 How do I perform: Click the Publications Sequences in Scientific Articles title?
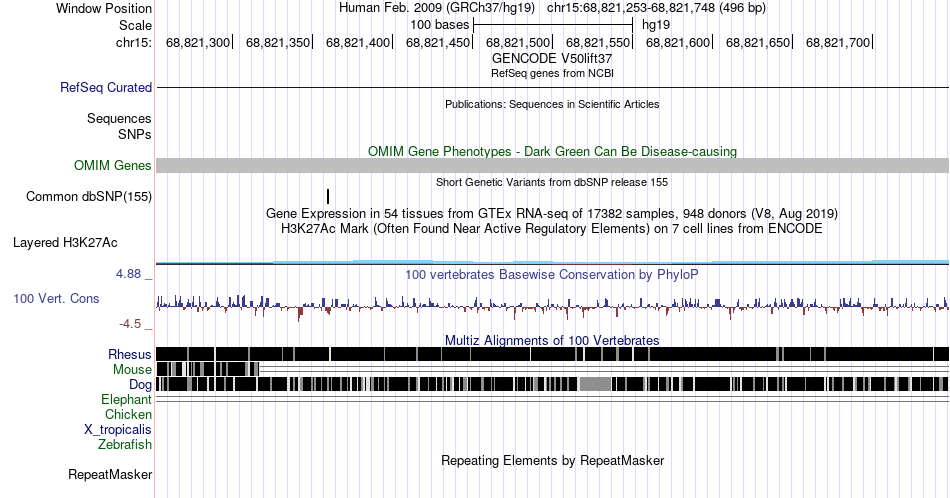pos(552,104)
